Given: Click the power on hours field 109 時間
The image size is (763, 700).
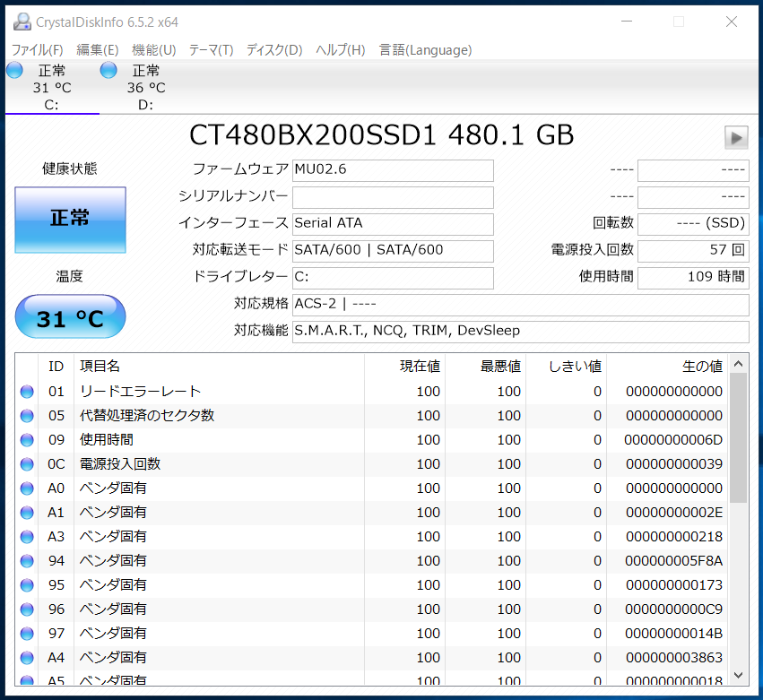Looking at the screenshot, I should click(693, 278).
